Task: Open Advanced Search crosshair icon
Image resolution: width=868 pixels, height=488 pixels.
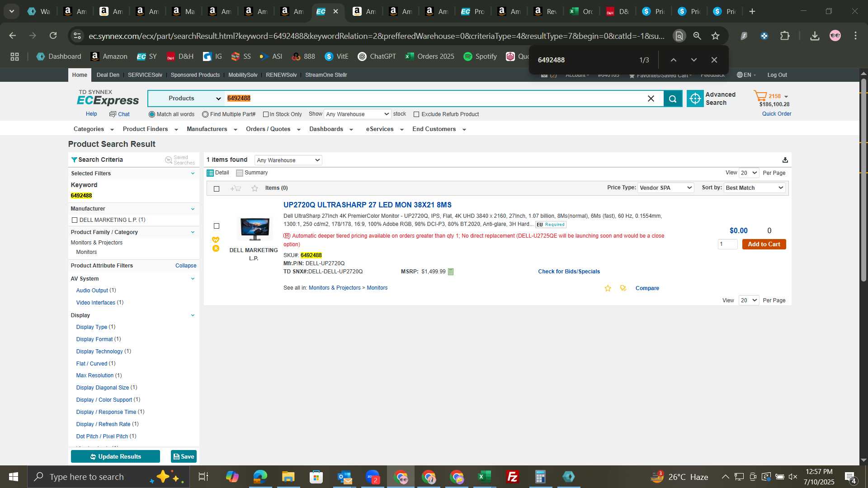Action: tap(695, 99)
